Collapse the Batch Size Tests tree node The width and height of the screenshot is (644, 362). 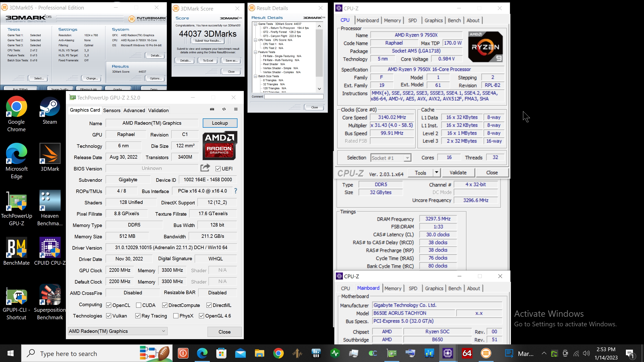click(256, 76)
